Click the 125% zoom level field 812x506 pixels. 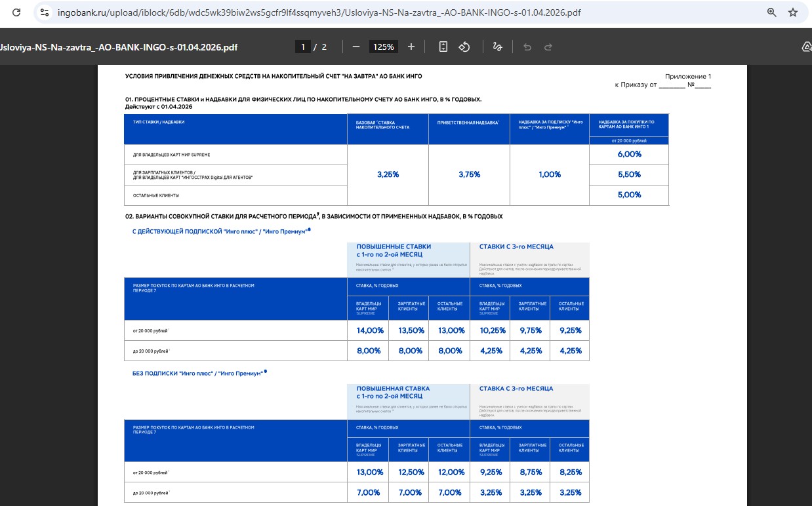(384, 47)
